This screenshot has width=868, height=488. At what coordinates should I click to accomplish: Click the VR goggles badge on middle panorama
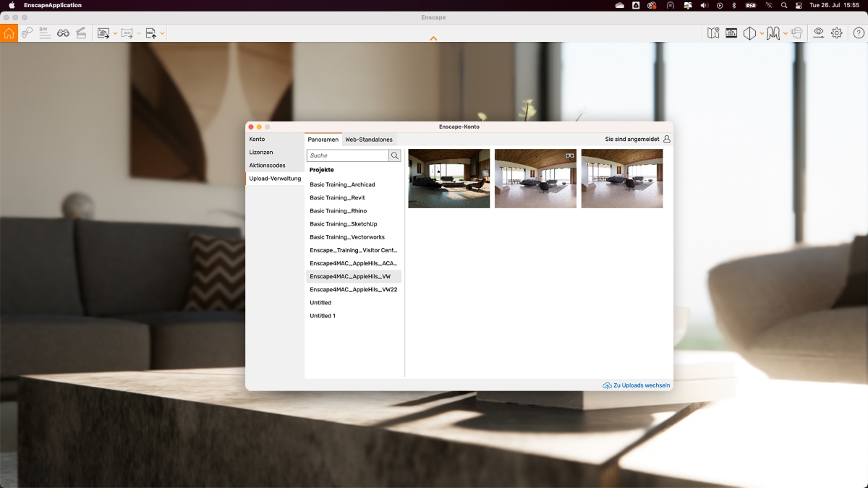tap(570, 155)
